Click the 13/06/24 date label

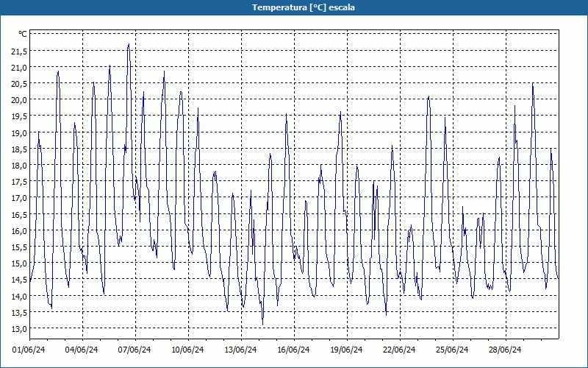pyautogui.click(x=240, y=350)
